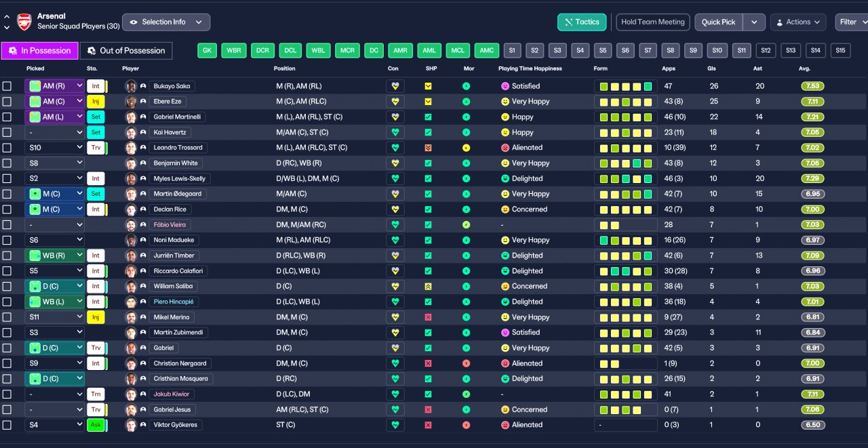Tick the checkbox for Gabriel
868x448 pixels.
pos(7,348)
